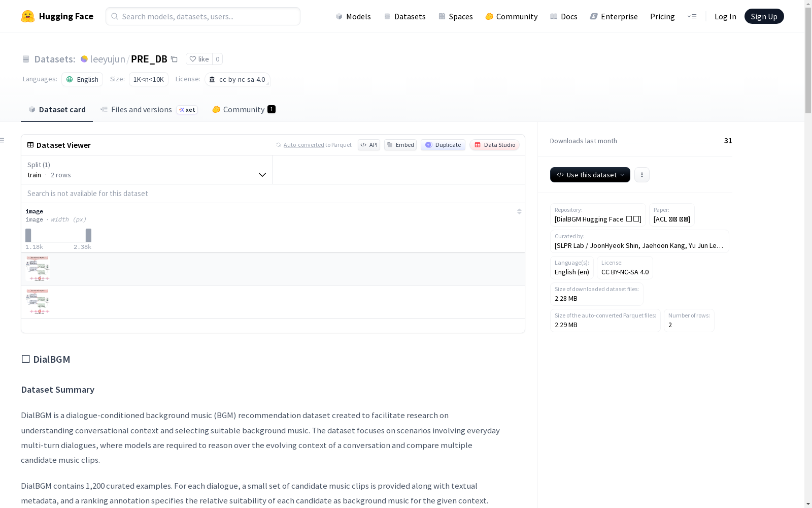Open the Files and versions tab
812x508 pixels.
(149, 109)
